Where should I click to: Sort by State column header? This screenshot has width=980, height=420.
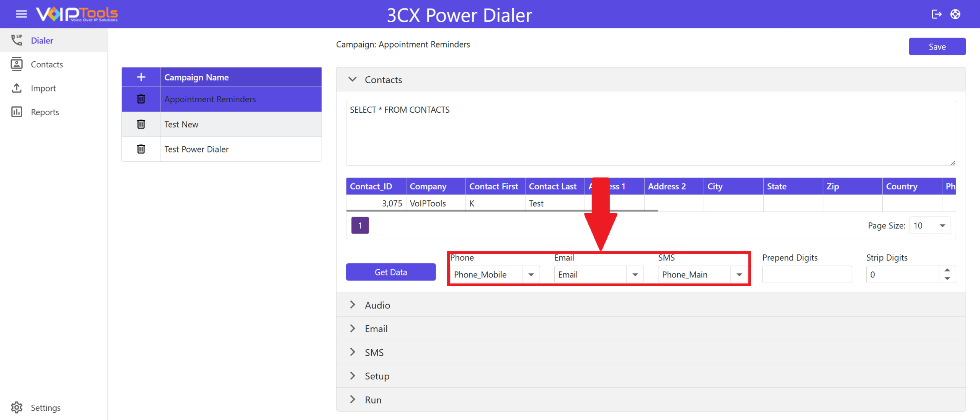tap(793, 186)
